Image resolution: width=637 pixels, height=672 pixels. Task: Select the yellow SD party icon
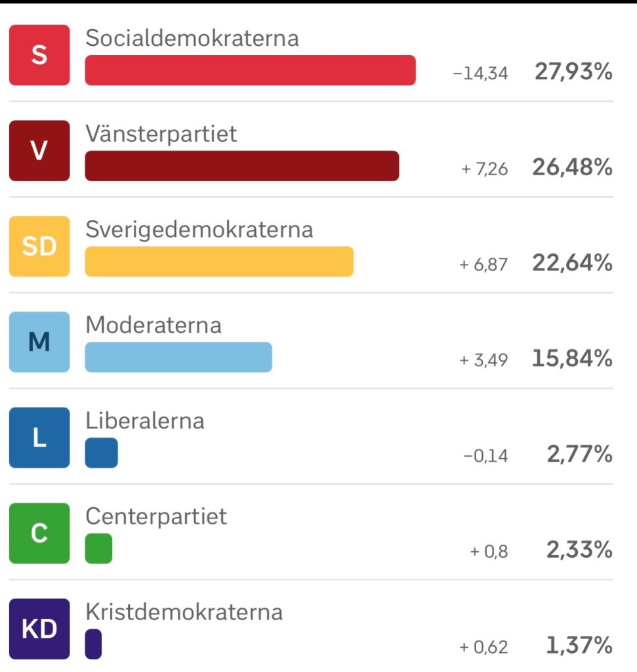tap(39, 246)
